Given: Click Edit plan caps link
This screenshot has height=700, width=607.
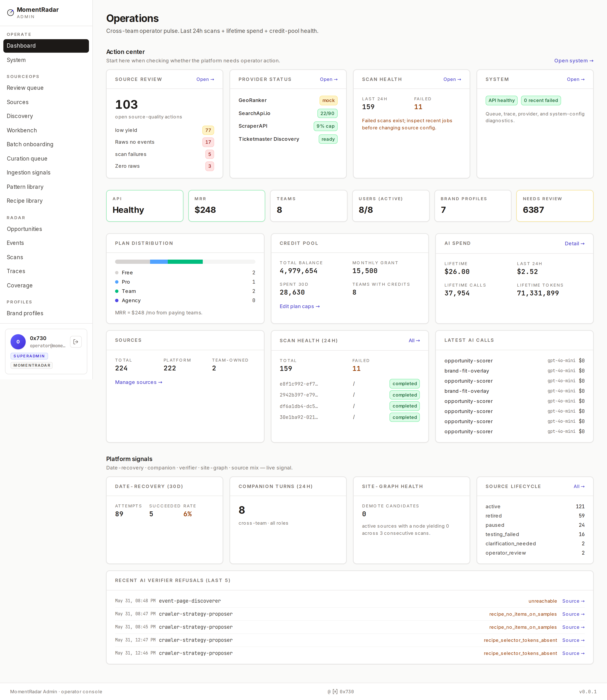Looking at the screenshot, I should click(299, 306).
